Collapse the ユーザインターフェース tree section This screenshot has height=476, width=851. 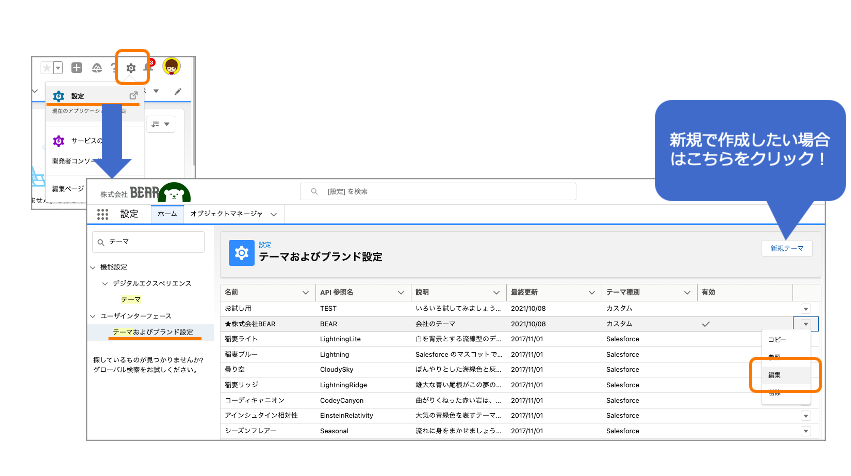(93, 316)
